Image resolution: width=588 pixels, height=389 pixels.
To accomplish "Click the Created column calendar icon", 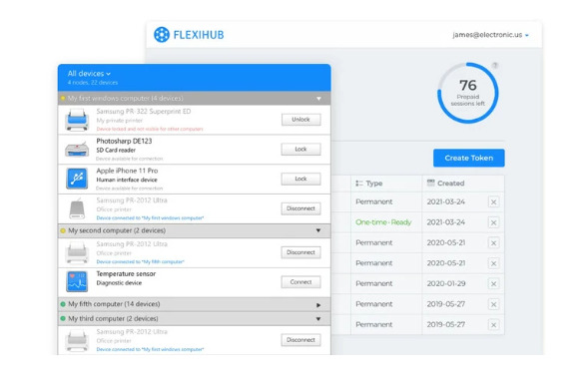I will [430, 183].
